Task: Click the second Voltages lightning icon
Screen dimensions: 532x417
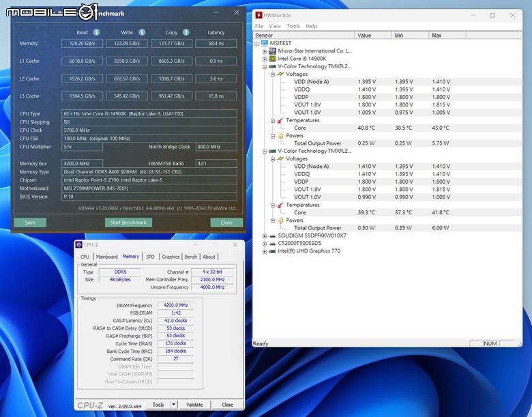Action: (x=280, y=158)
